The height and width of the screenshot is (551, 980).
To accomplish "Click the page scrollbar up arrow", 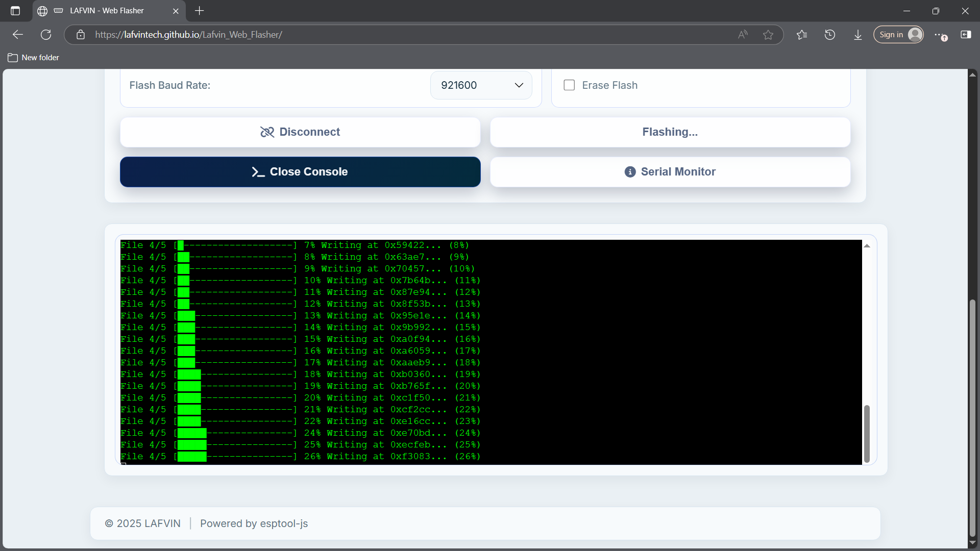I will click(x=972, y=74).
